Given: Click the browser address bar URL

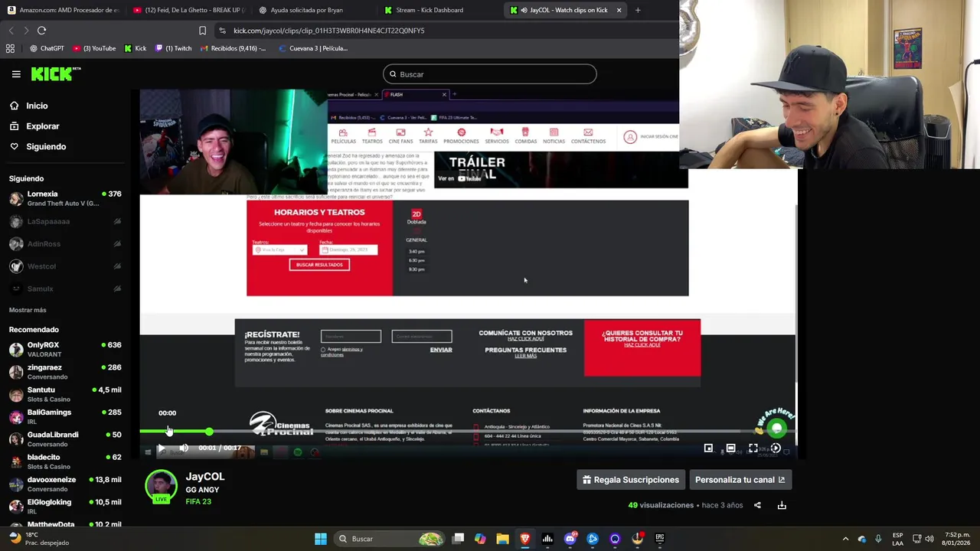Looking at the screenshot, I should pos(328,31).
